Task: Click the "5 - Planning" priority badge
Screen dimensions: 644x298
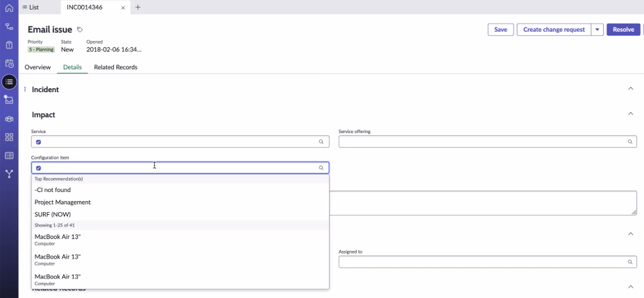Action: tap(41, 50)
